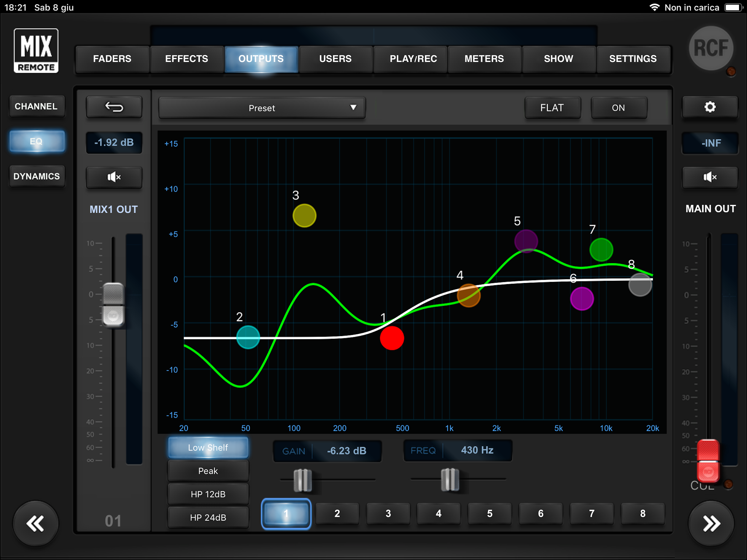Click the RCF logo icon
This screenshot has width=747, height=560.
[x=711, y=48]
